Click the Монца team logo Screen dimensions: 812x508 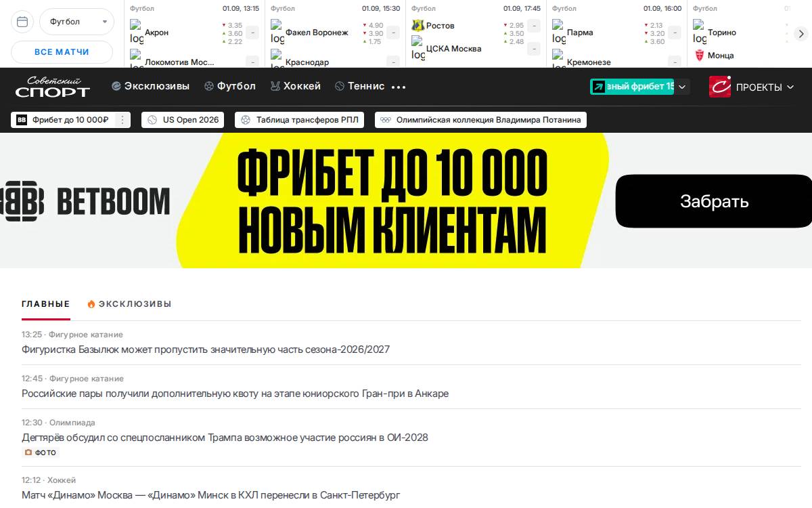tap(700, 56)
